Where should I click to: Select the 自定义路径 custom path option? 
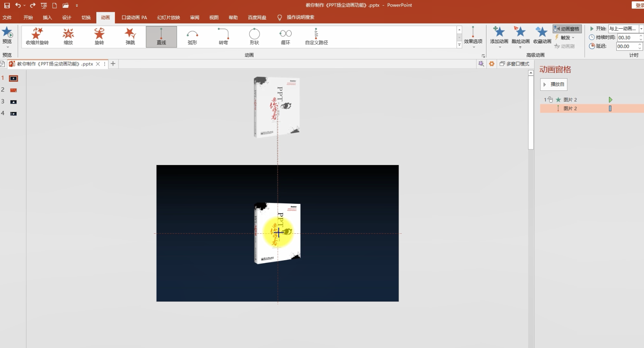tap(316, 36)
